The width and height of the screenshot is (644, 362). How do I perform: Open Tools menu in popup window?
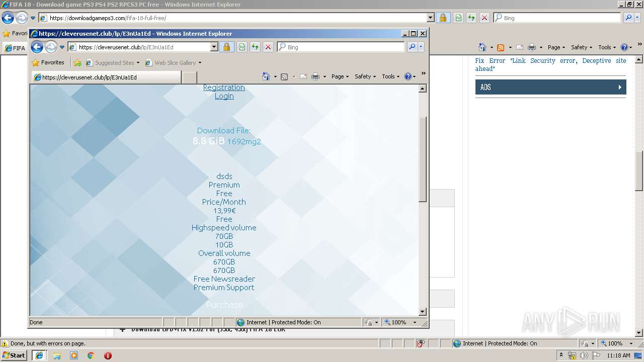(391, 76)
